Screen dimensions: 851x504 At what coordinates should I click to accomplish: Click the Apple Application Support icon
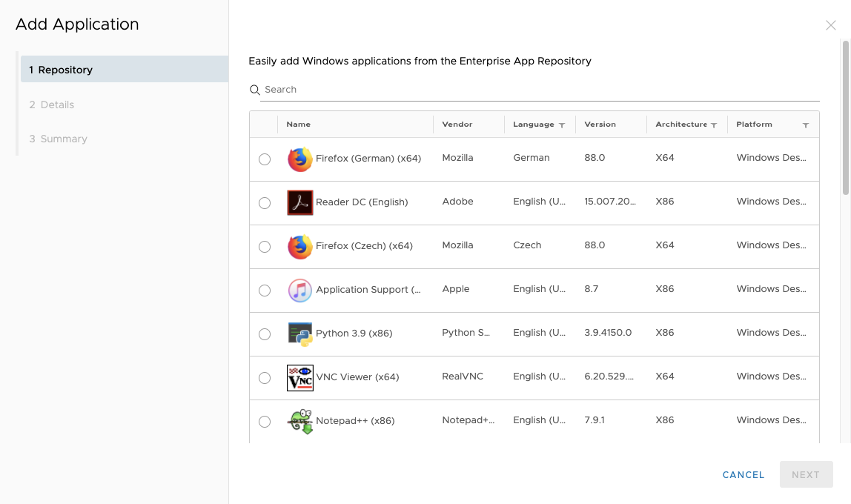pyautogui.click(x=299, y=290)
